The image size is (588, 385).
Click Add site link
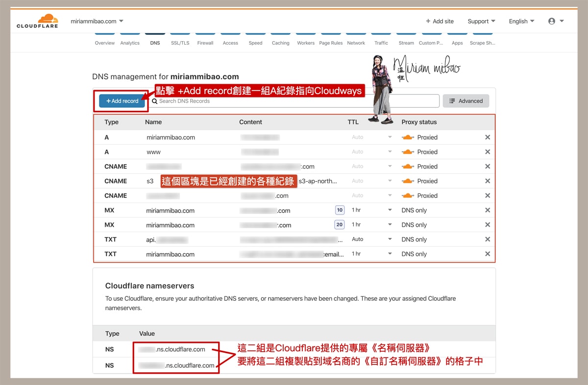tap(440, 21)
